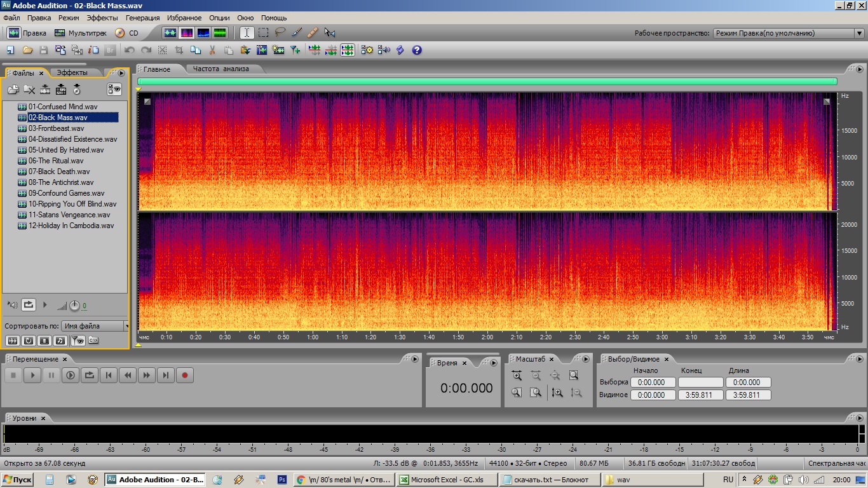Select waveform display icon
Screen dimensions: 868x488
point(170,33)
